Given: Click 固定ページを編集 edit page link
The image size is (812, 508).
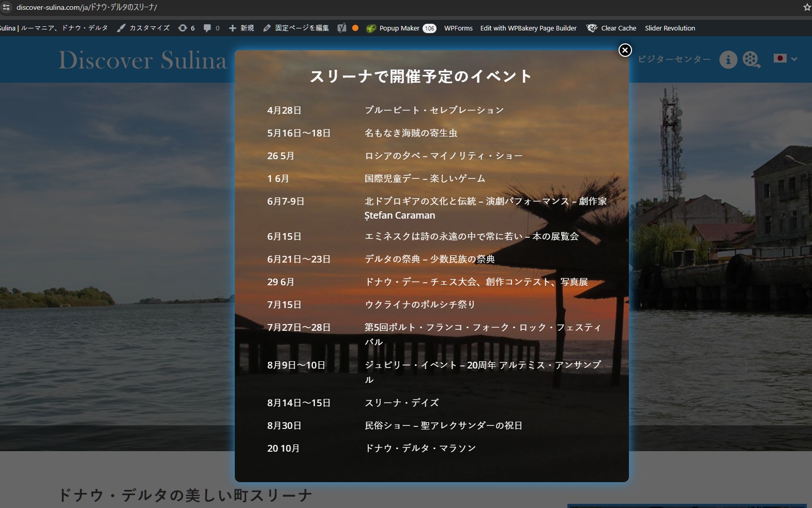Looking at the screenshot, I should click(x=296, y=28).
